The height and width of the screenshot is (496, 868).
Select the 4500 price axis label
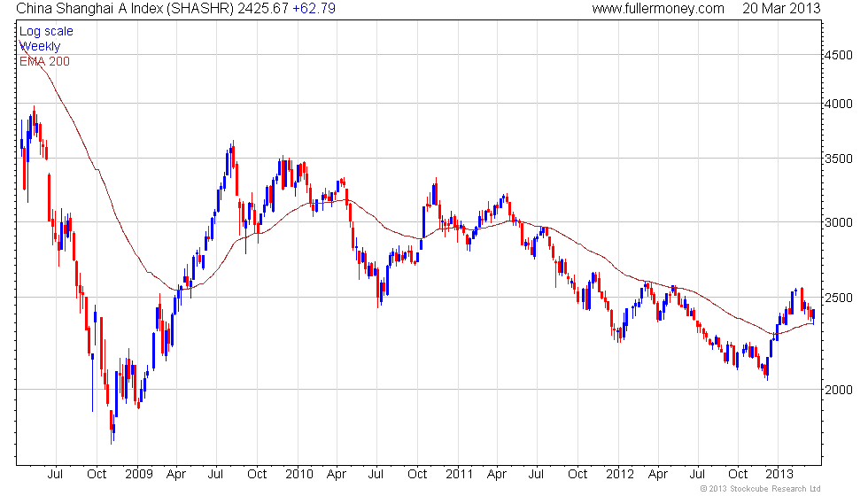pyautogui.click(x=838, y=55)
